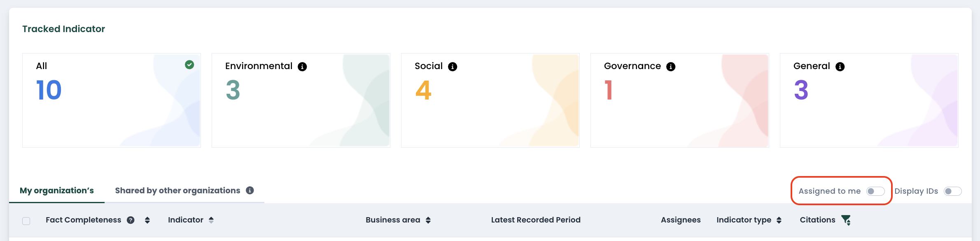
Task: Sort by Fact Completeness arrows
Action: tap(147, 220)
